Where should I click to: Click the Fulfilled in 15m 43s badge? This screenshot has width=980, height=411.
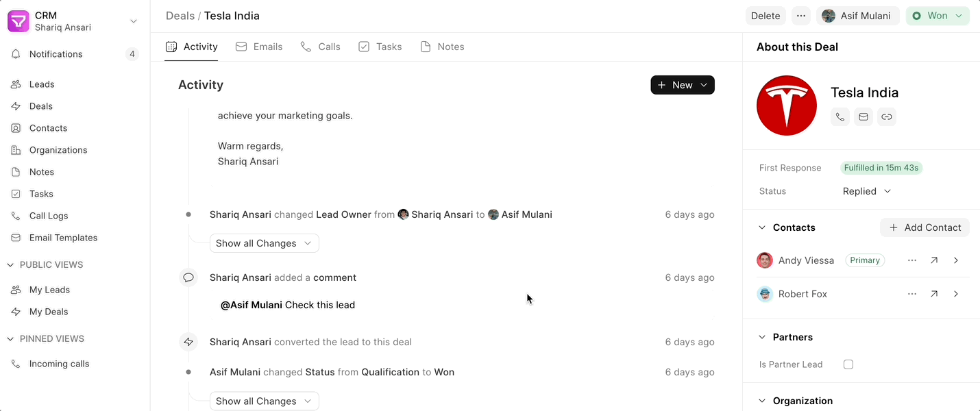tap(881, 168)
